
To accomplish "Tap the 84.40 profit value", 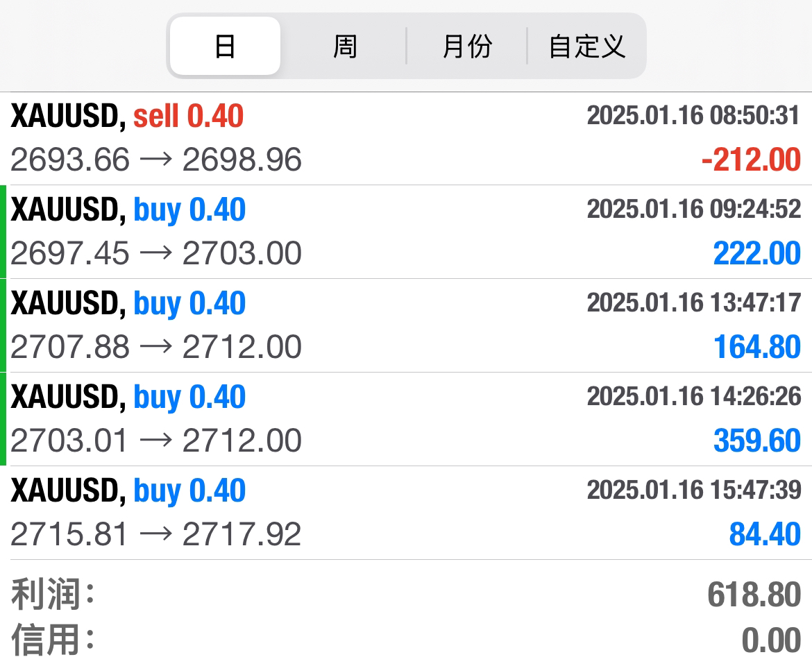I will [765, 534].
